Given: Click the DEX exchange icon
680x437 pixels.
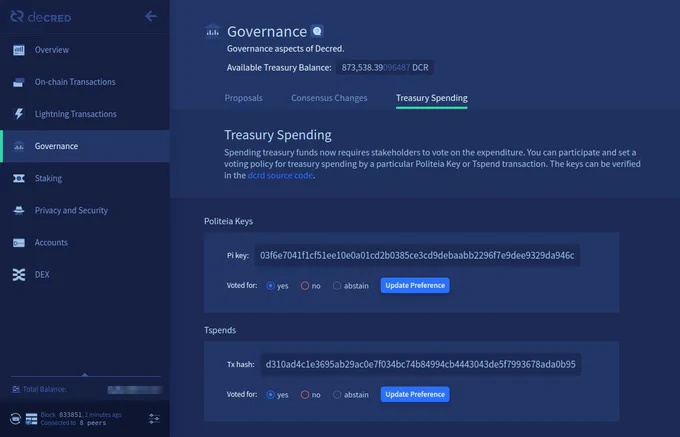Looking at the screenshot, I should point(19,274).
